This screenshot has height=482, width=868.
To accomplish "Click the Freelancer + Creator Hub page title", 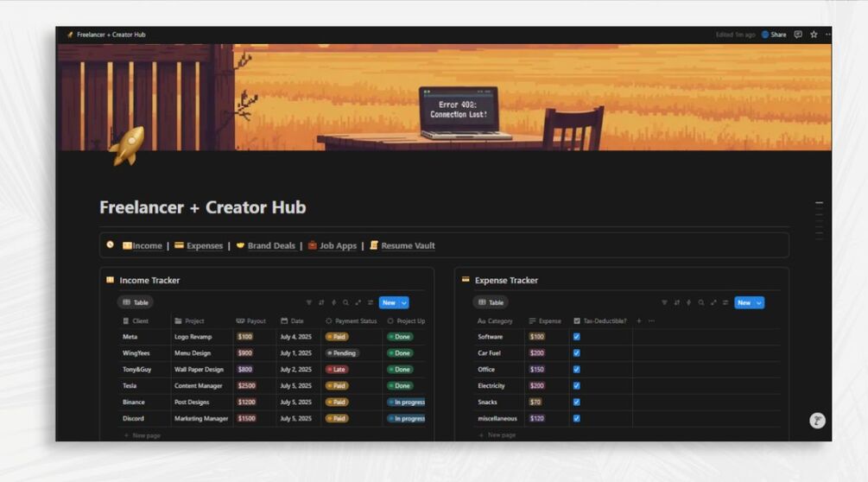I will click(203, 207).
